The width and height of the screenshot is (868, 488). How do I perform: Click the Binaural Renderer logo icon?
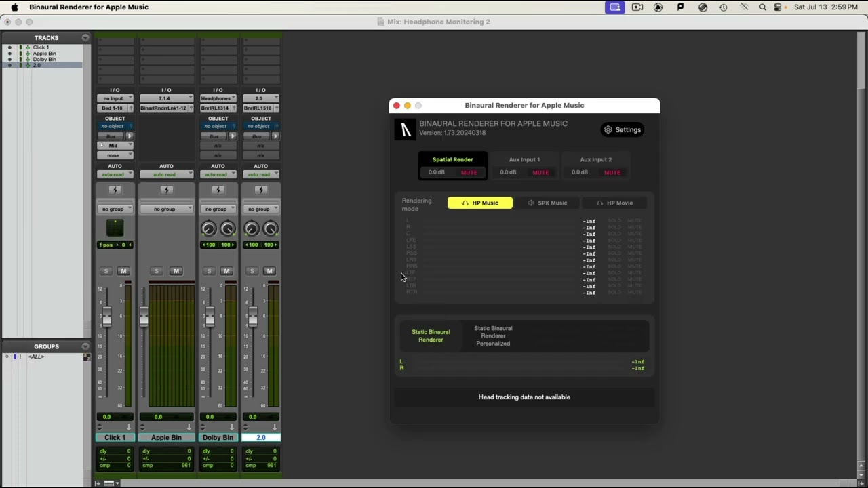click(405, 129)
